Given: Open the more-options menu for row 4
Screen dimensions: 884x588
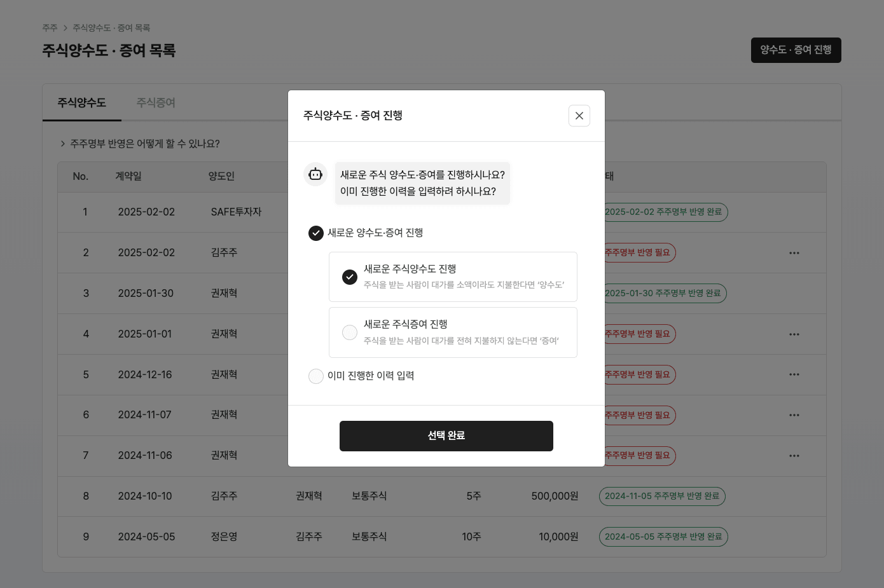Looking at the screenshot, I should pos(794,334).
